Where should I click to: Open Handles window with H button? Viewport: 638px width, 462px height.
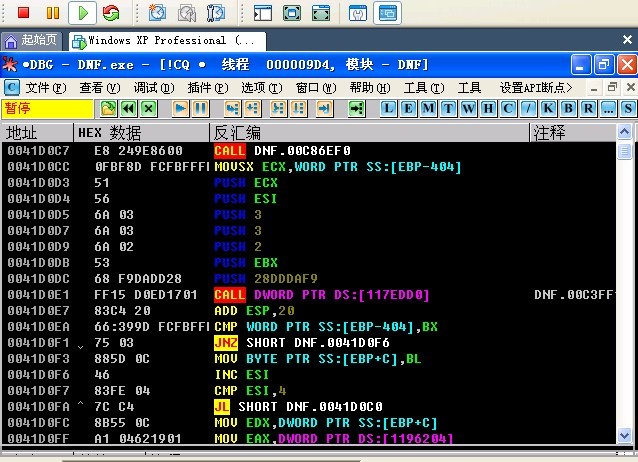point(488,108)
